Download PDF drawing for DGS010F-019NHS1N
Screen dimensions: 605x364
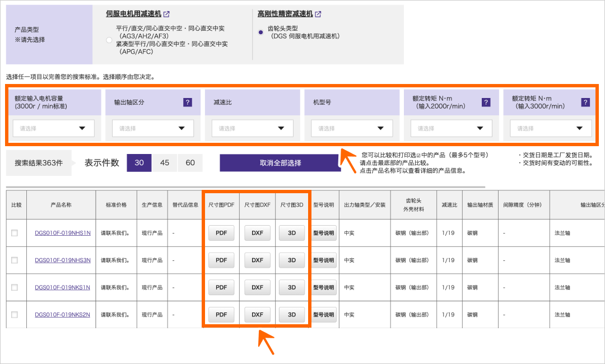[x=221, y=233]
